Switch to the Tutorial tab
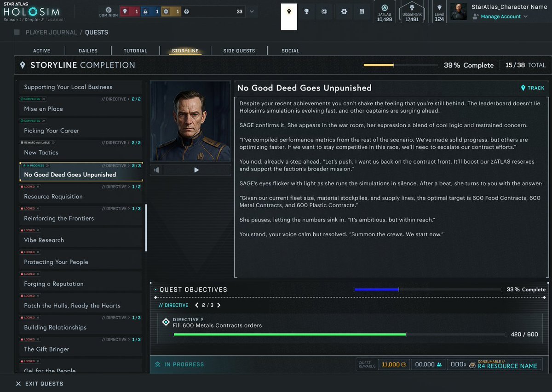This screenshot has width=552, height=392. point(135,51)
